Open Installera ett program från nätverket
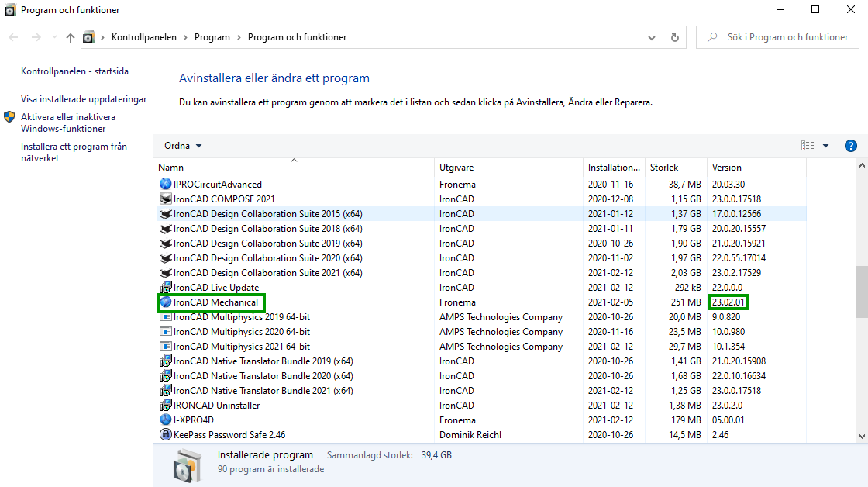 (74, 152)
